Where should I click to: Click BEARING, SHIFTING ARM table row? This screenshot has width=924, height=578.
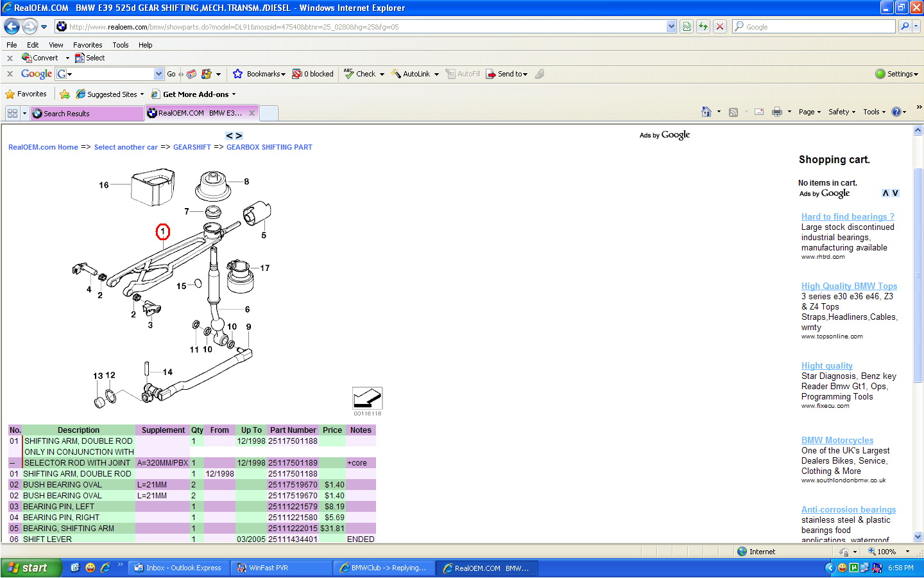(192, 529)
